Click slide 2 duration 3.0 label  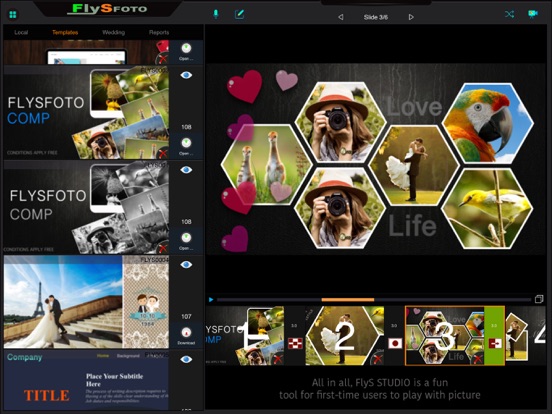point(394,326)
